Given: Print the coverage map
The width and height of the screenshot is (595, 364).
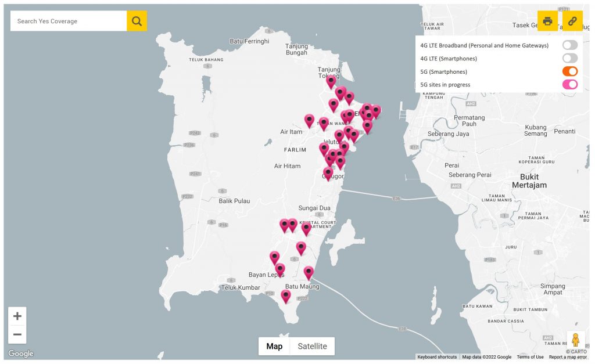Looking at the screenshot, I should click(547, 21).
